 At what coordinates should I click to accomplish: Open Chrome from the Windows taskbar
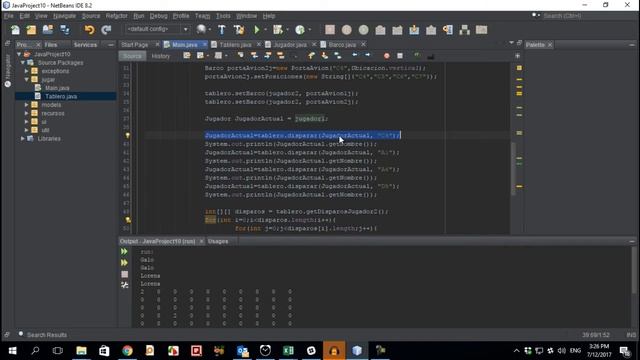point(127,351)
